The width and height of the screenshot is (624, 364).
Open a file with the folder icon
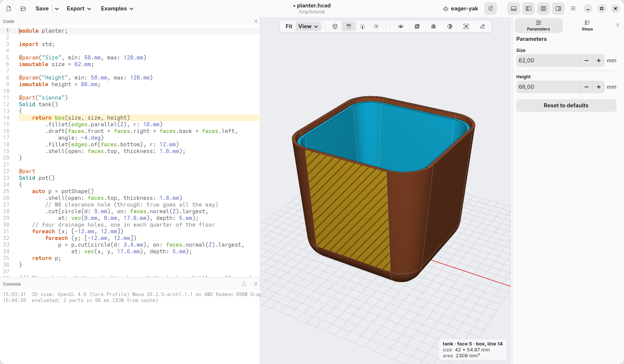[x=23, y=9]
